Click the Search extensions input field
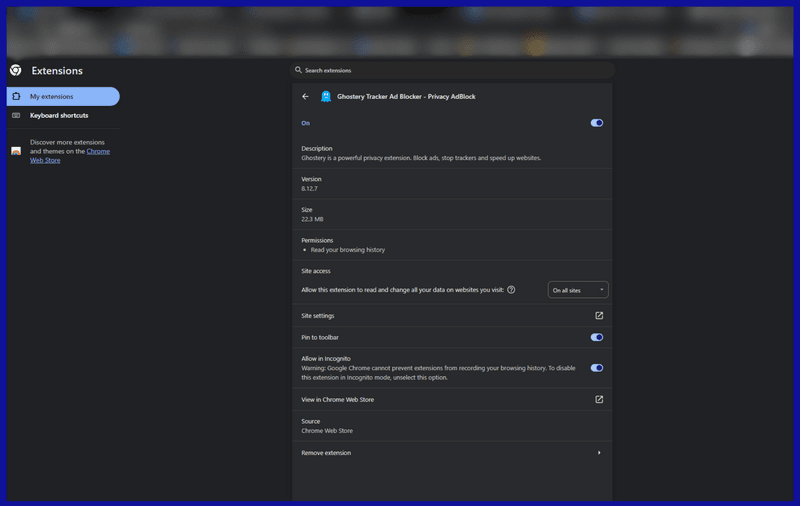The image size is (800, 506). coord(455,70)
